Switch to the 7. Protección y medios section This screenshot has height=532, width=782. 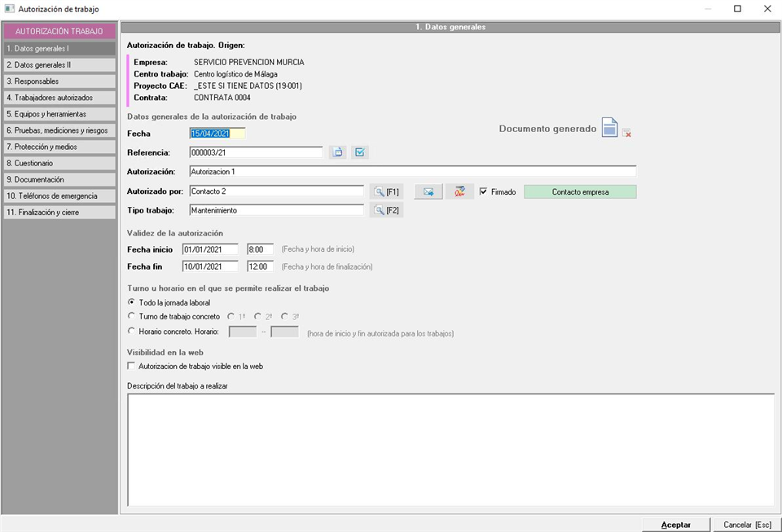59,147
